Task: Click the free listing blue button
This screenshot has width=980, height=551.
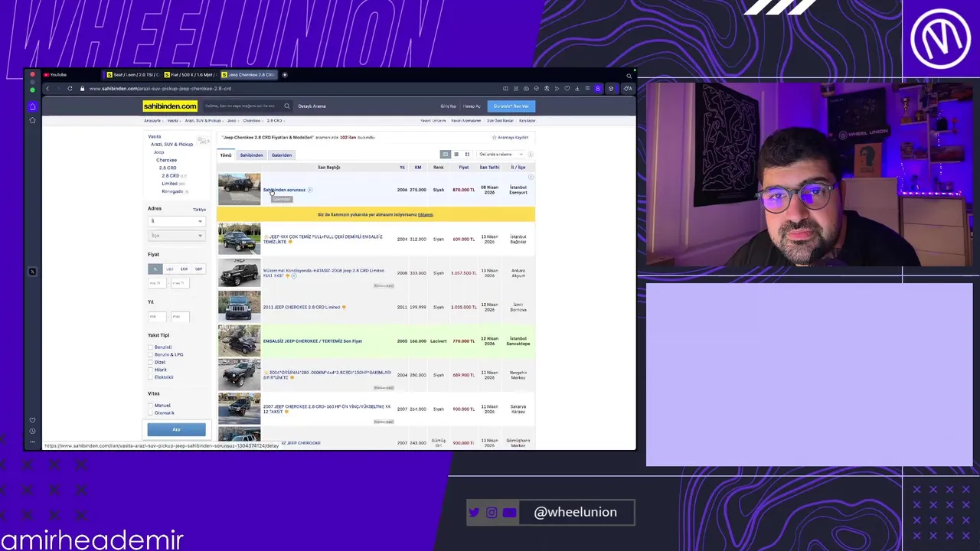Action: coord(511,106)
